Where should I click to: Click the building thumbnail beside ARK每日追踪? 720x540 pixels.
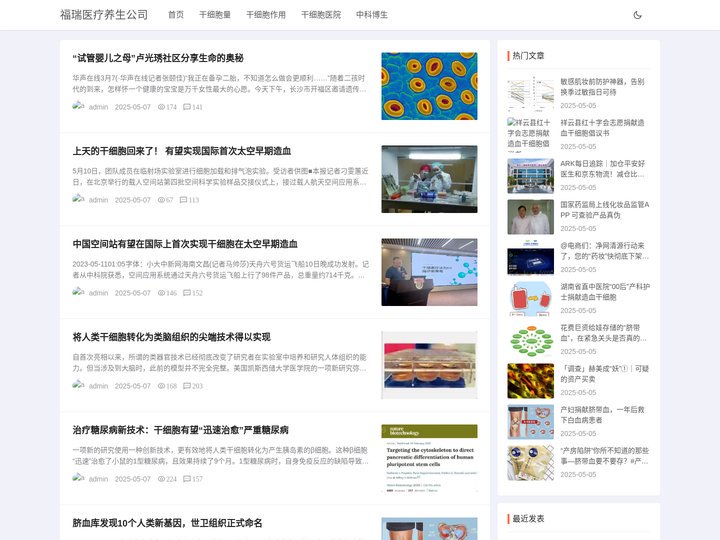[x=530, y=176]
